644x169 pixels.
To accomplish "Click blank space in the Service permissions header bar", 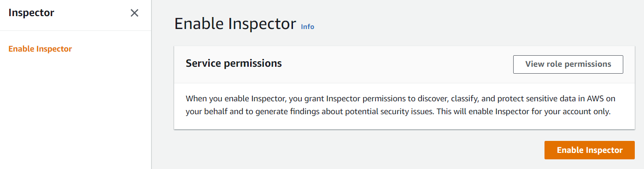I will pos(396,64).
